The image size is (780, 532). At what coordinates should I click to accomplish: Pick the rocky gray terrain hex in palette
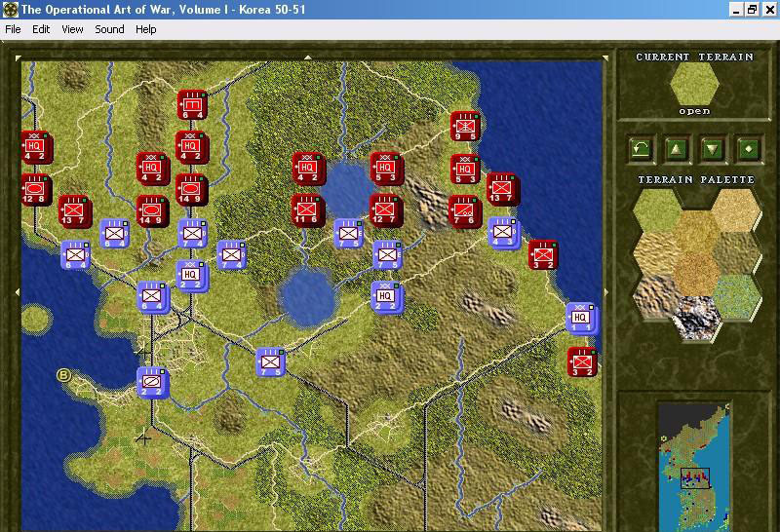point(695,316)
